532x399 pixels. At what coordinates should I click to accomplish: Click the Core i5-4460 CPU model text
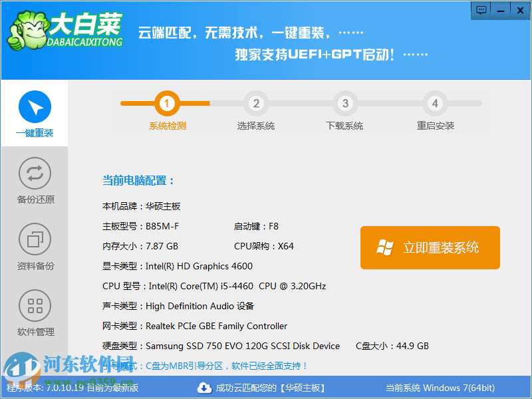tap(237, 287)
